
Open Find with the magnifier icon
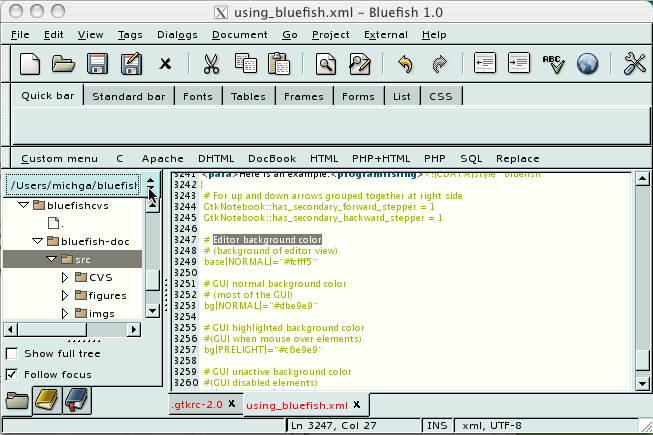click(x=326, y=64)
